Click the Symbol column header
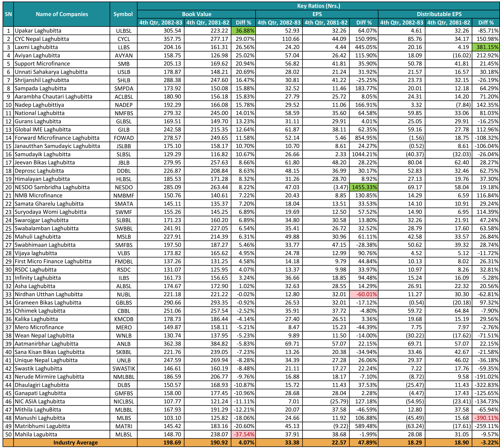Image resolution: width=500 pixels, height=448 pixels. pos(123,14)
